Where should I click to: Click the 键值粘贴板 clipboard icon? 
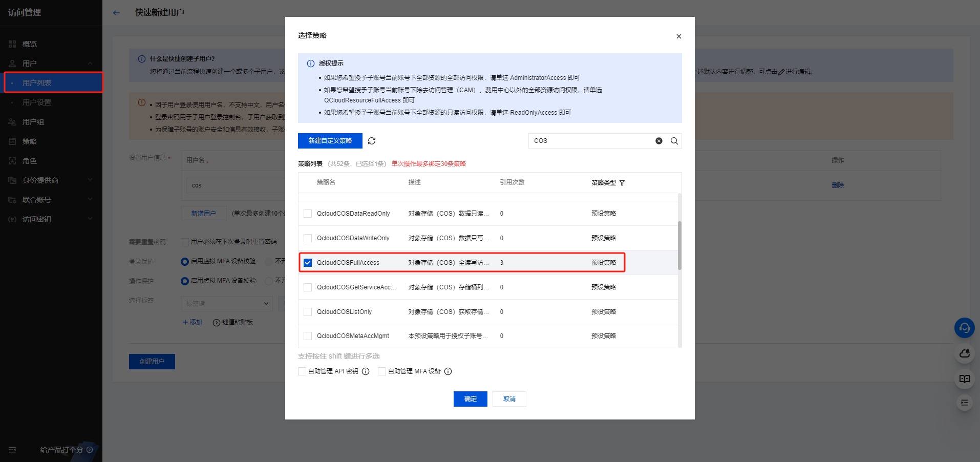pyautogui.click(x=217, y=323)
